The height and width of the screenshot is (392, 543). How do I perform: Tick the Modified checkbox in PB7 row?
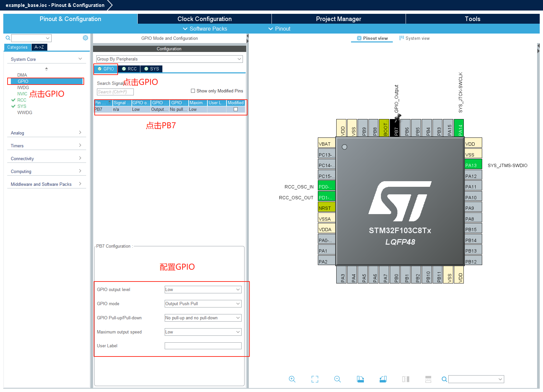pyautogui.click(x=236, y=109)
